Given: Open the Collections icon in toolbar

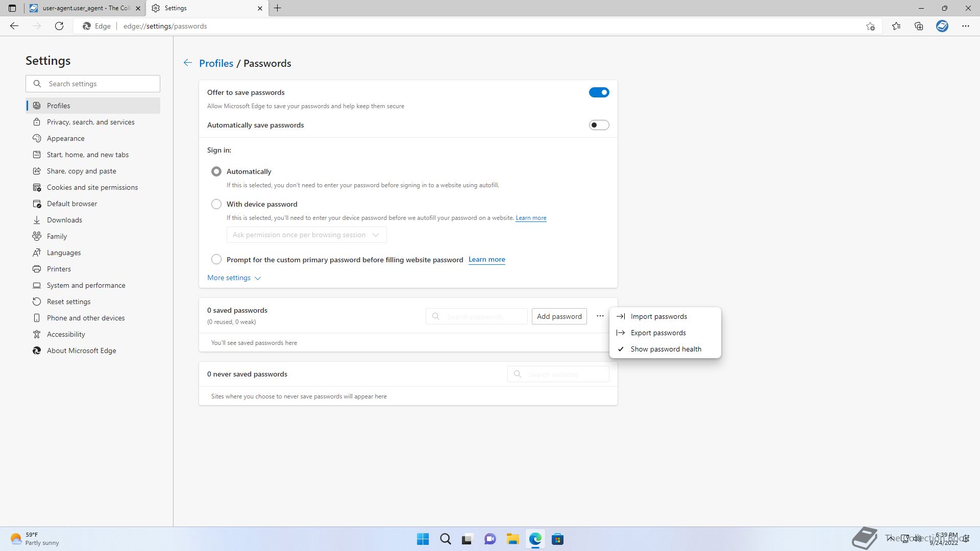Looking at the screenshot, I should pos(919,26).
